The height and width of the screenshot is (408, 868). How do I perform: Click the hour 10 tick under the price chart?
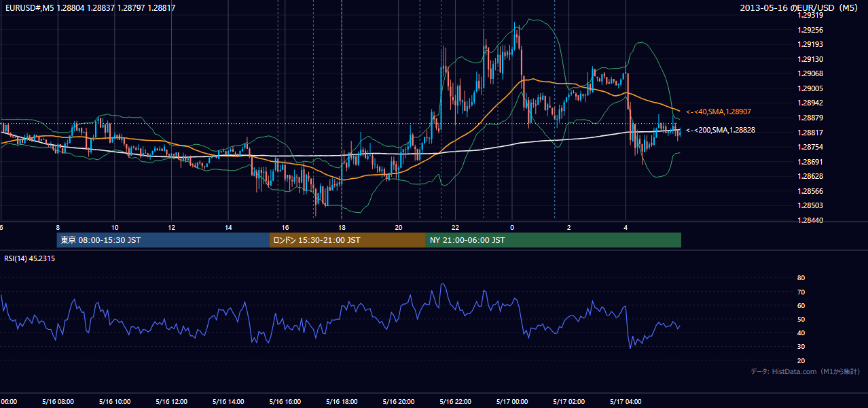[x=115, y=227]
